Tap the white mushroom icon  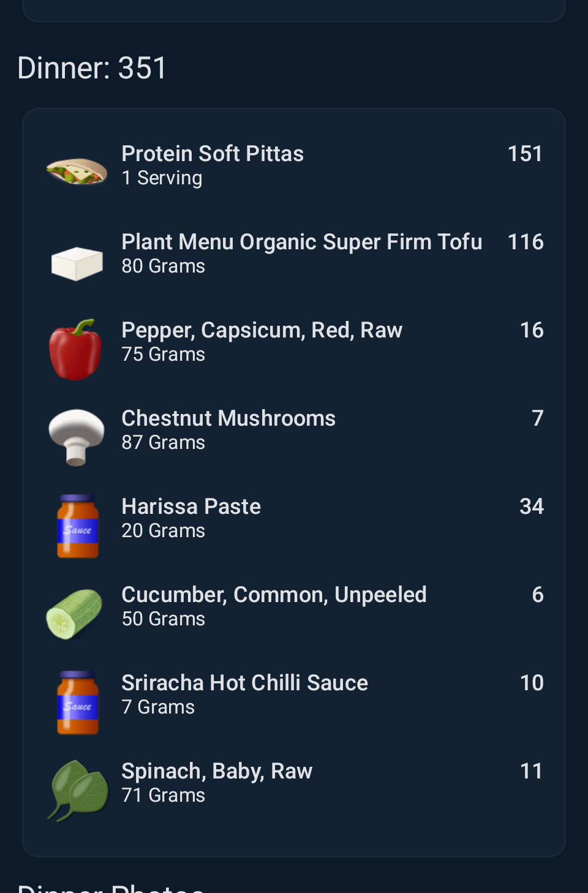coord(77,437)
